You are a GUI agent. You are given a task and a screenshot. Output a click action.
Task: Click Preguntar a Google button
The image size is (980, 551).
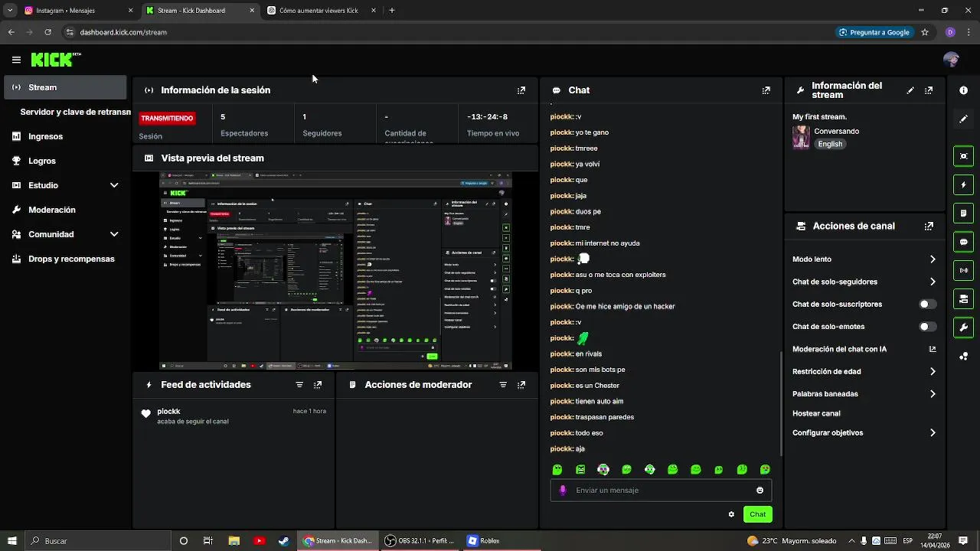click(874, 32)
